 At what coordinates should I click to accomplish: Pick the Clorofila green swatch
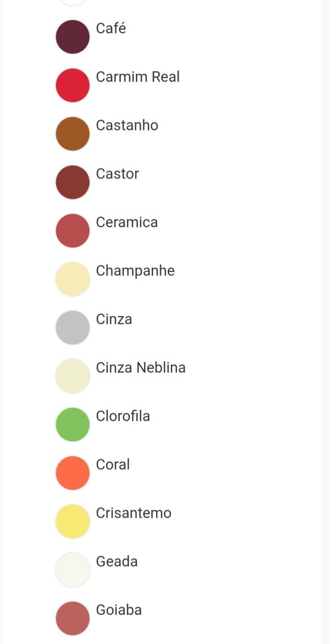click(x=73, y=425)
